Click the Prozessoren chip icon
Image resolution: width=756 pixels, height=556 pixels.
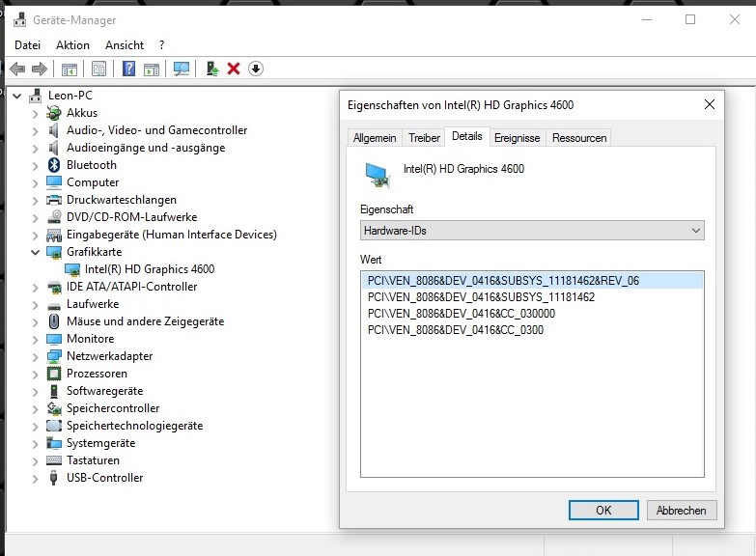tap(54, 374)
